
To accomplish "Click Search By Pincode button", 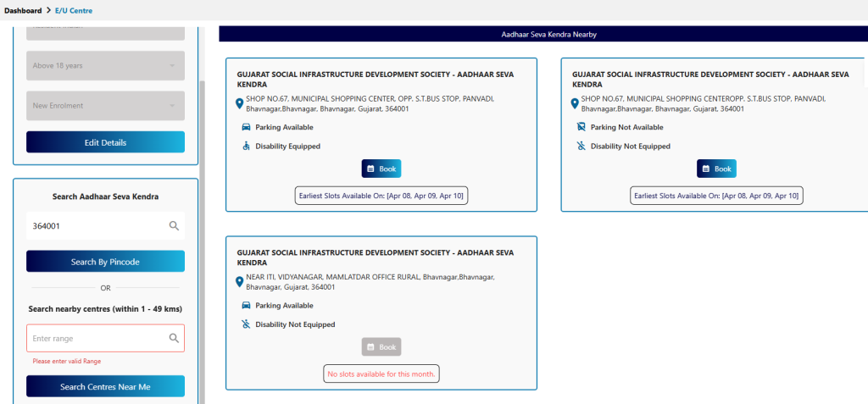I will pyautogui.click(x=105, y=262).
